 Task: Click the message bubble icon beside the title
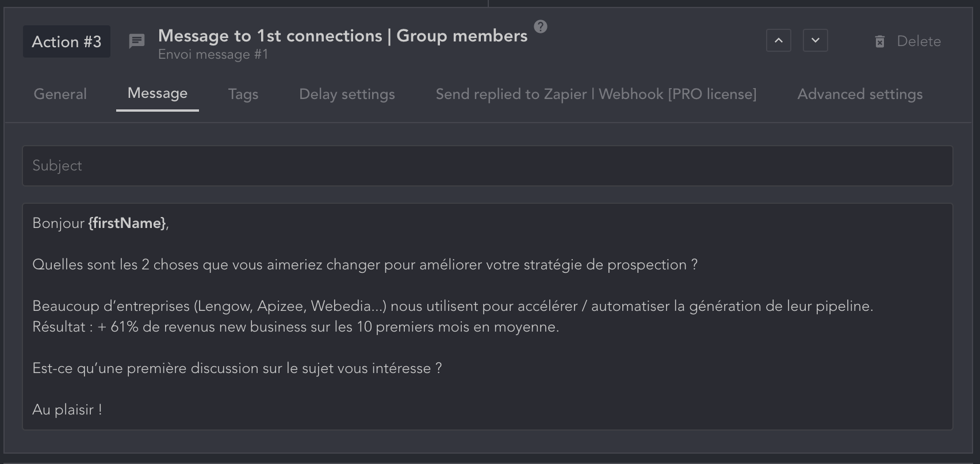(137, 41)
